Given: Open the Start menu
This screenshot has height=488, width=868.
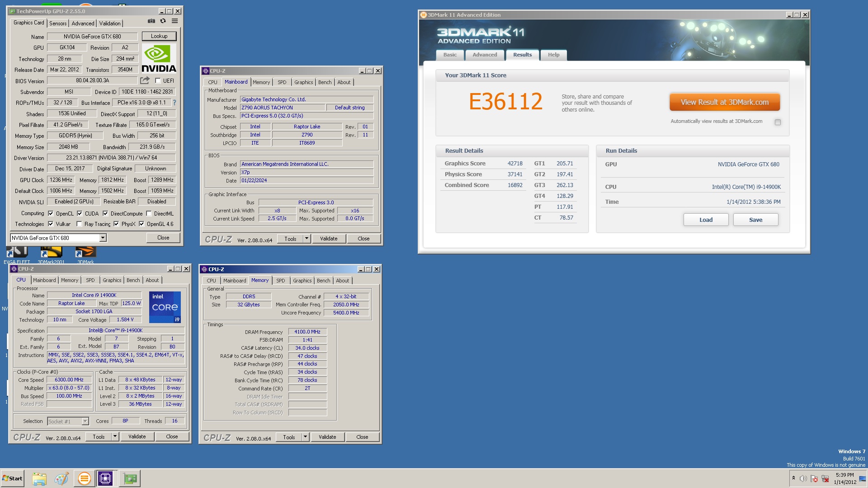Looking at the screenshot, I should tap(12, 479).
